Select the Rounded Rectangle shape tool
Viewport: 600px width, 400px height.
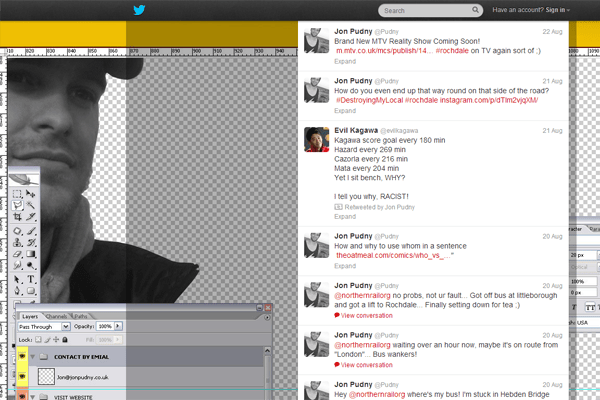tap(31, 291)
